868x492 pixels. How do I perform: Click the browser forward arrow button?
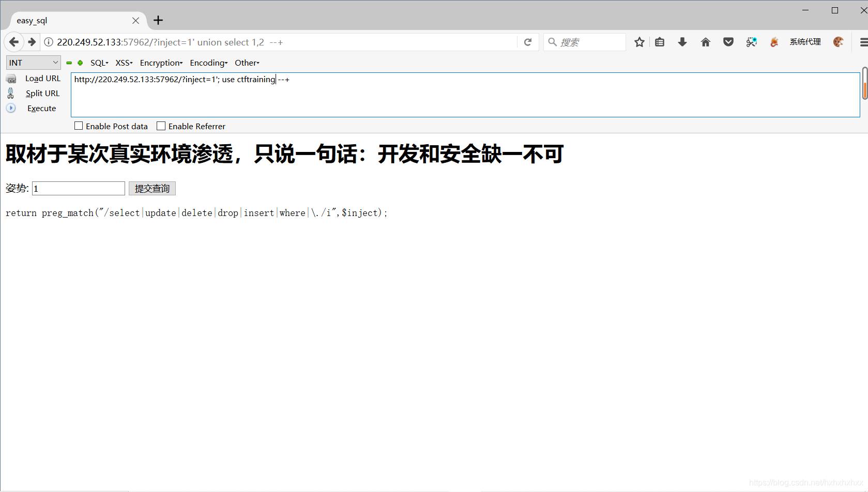pyautogui.click(x=32, y=42)
